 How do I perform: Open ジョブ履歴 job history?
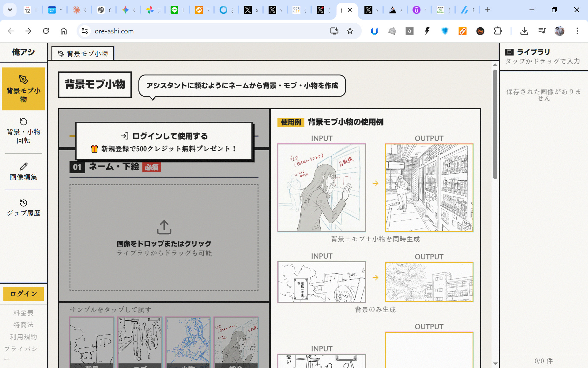(24, 208)
